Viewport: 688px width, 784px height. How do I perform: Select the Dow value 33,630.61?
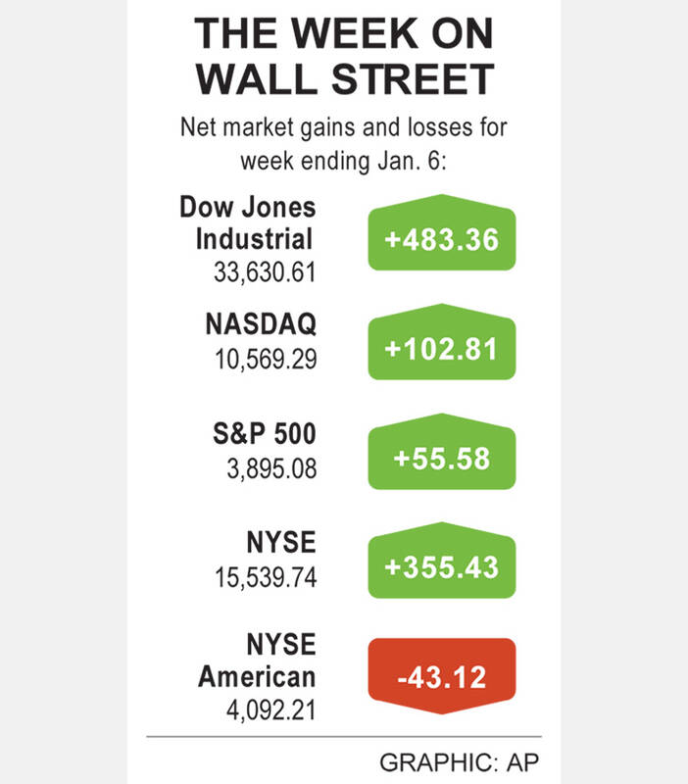tap(265, 272)
